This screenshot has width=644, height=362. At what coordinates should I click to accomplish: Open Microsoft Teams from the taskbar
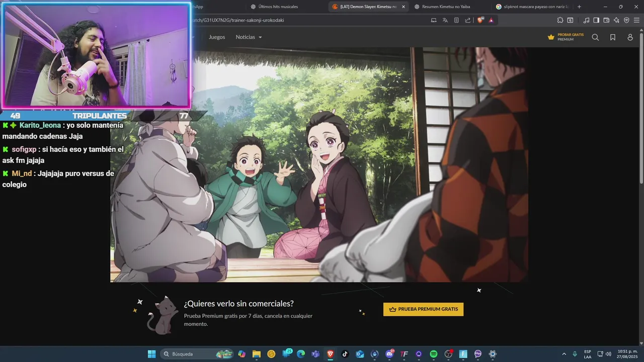point(315,354)
